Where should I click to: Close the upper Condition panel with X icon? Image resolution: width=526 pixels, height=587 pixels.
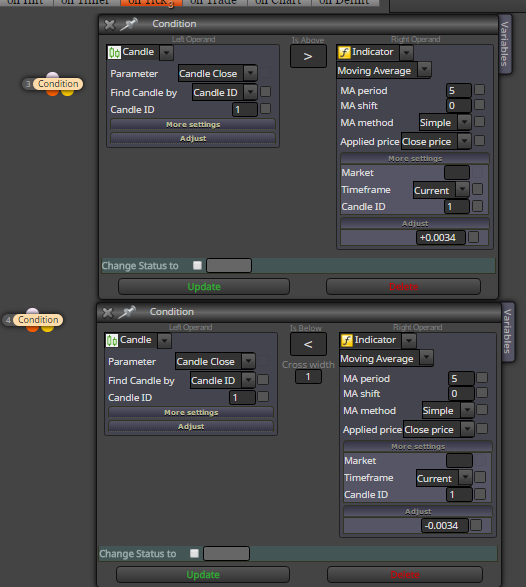pos(109,25)
